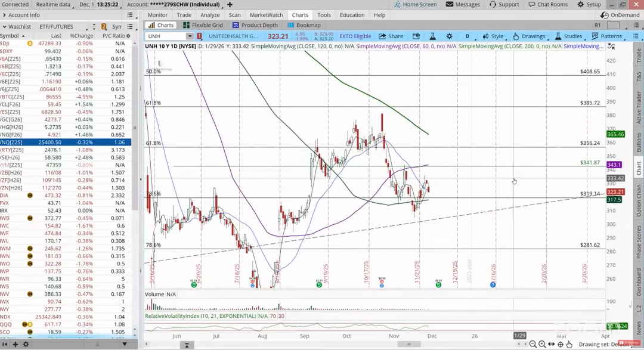Open Chat Rooms
The image size is (644, 350).
tap(549, 4)
